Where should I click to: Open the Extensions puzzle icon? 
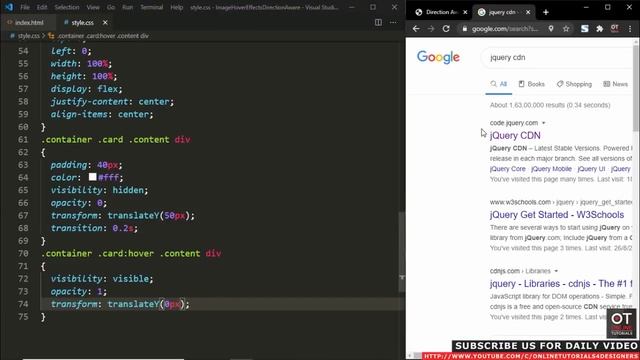(600, 29)
